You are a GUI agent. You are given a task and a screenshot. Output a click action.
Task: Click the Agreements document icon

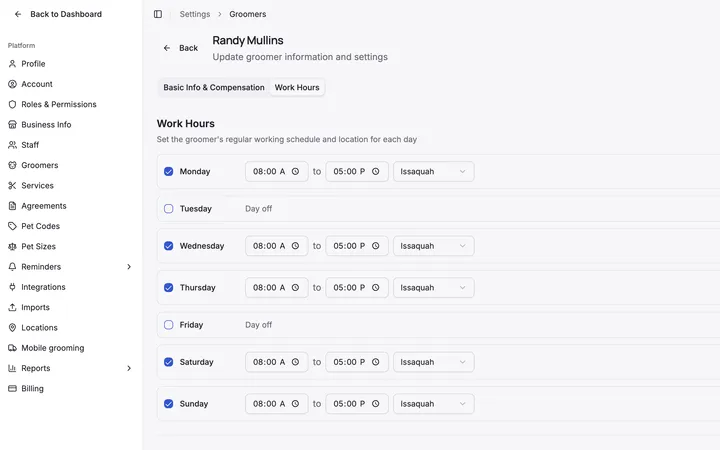12,206
